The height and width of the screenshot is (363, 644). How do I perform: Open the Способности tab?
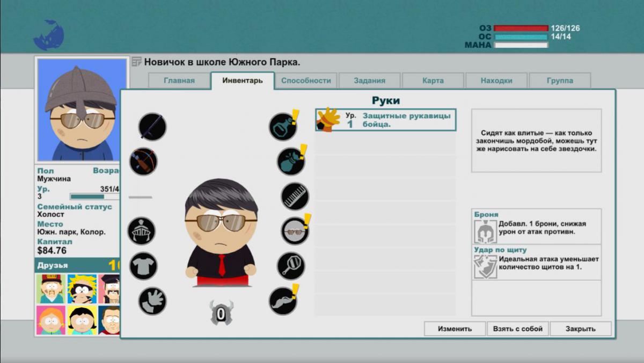coord(306,81)
